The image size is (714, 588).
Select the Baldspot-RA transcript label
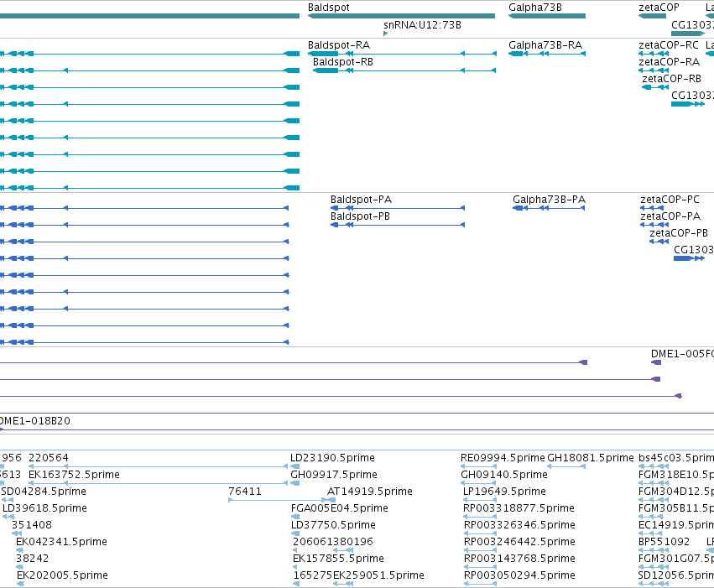click(x=339, y=45)
